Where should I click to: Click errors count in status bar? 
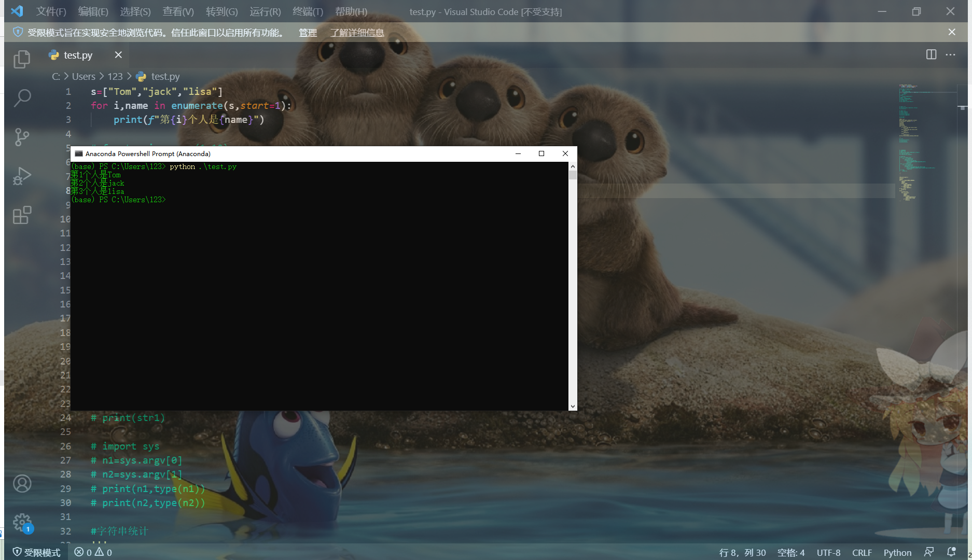pos(83,552)
